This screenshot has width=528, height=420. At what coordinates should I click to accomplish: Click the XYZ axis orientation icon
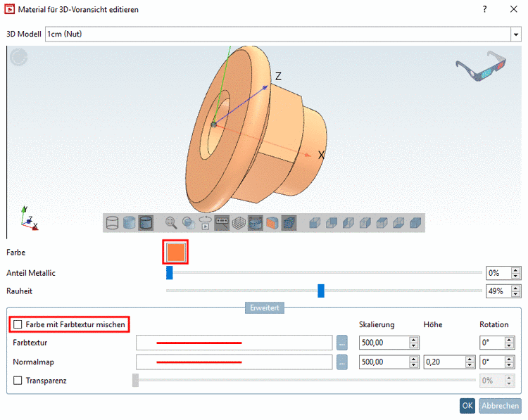pos(29,219)
